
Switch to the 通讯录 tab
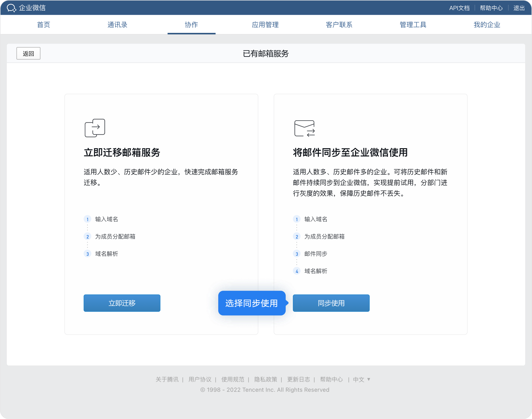117,25
